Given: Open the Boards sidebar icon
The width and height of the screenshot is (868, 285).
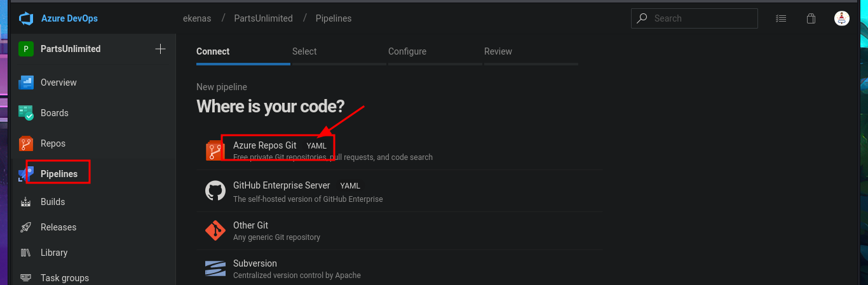Looking at the screenshot, I should (26, 113).
